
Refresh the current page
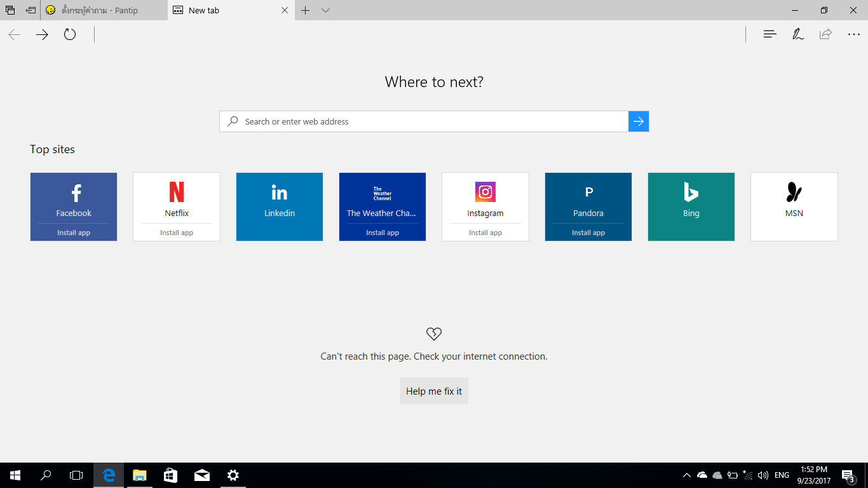70,35
